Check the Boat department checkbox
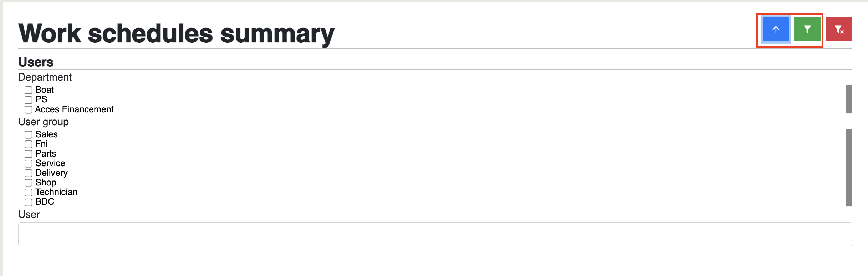Viewport: 868px width, 276px height. point(29,90)
